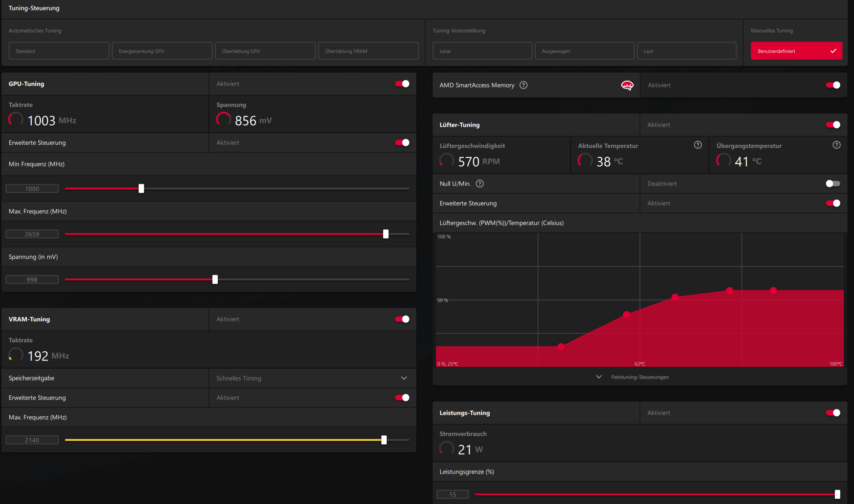
Task: Select the Übertaktung VRAM preset
Action: pyautogui.click(x=368, y=51)
